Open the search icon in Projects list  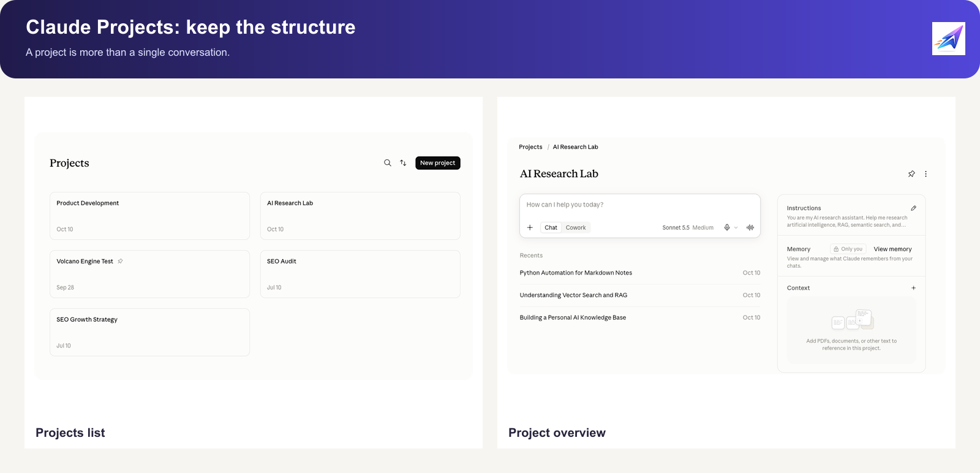click(x=388, y=163)
